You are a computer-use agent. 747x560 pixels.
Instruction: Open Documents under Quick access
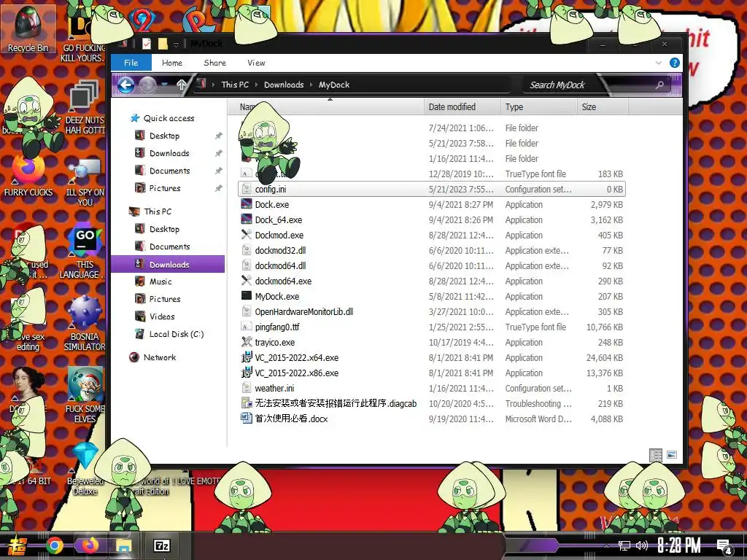[169, 171]
